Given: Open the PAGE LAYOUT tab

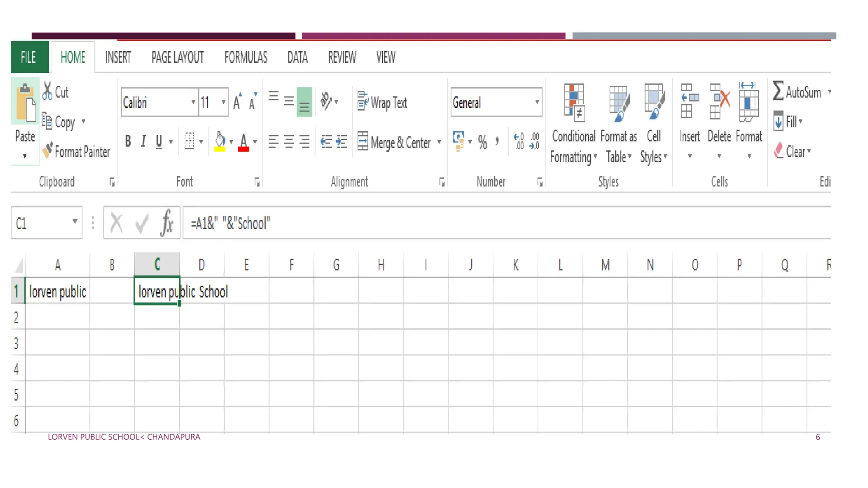Looking at the screenshot, I should (x=178, y=57).
